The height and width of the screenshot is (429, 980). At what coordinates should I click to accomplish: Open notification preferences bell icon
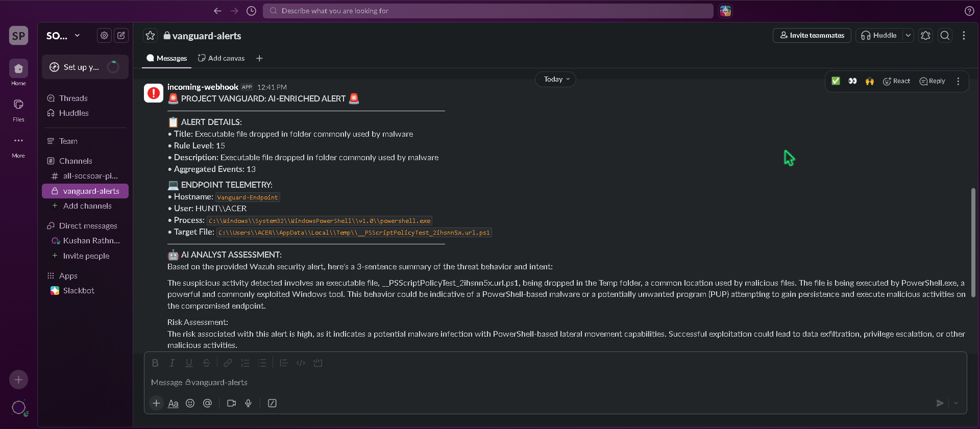pyautogui.click(x=925, y=35)
